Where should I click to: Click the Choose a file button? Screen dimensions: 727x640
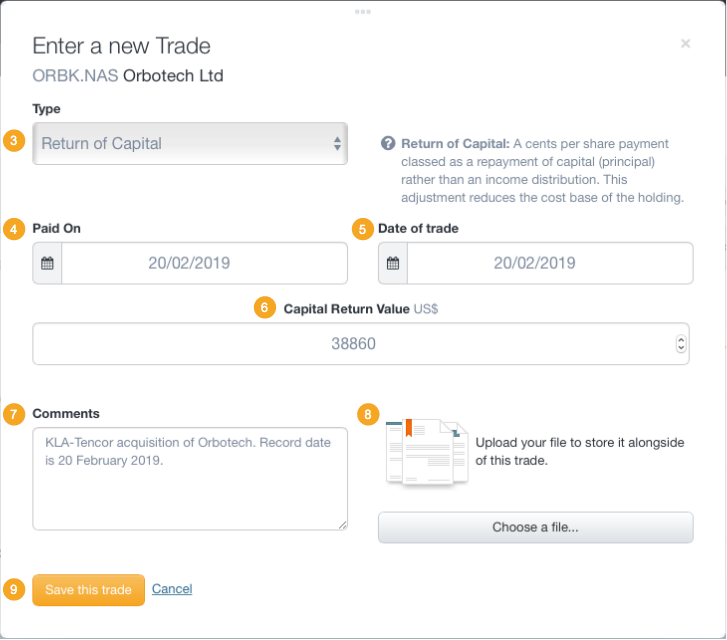536,527
